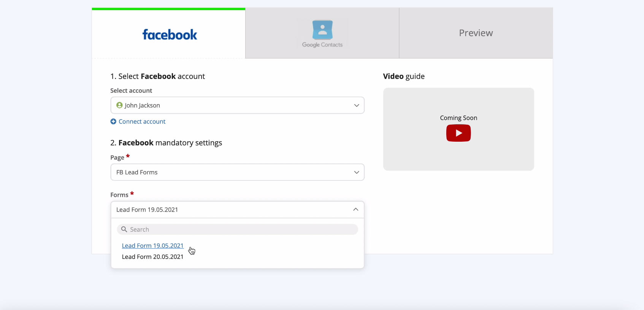Play the video guide YouTube button
644x310 pixels.
click(x=458, y=133)
